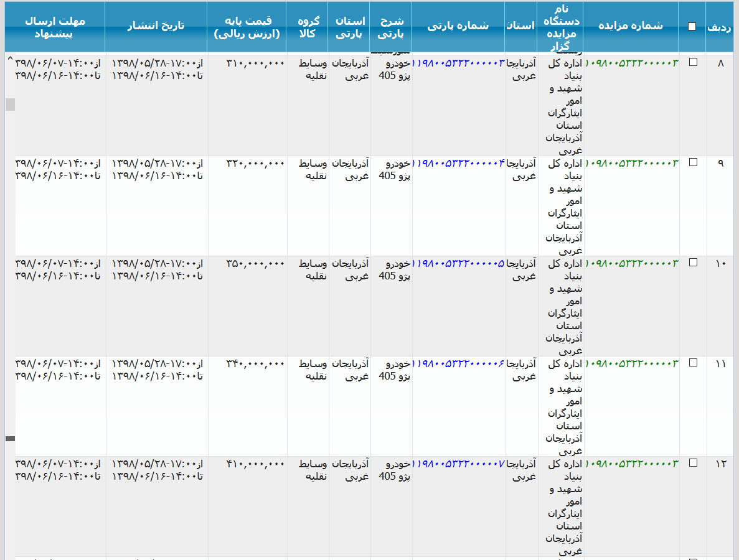This screenshot has width=739, height=560.
Task: Click the تاریخ انتشار column header
Action: pyautogui.click(x=156, y=26)
